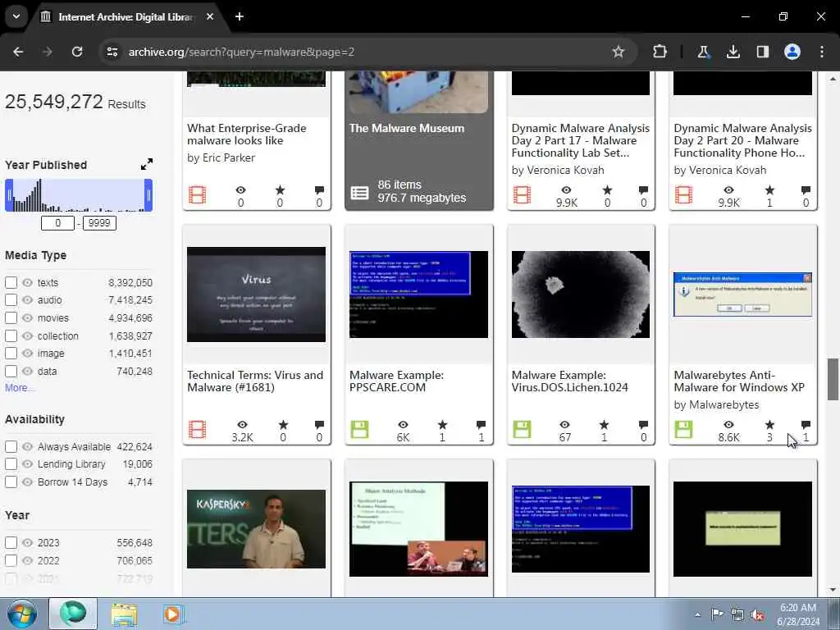
Task: Open Technical Terms: Virus and Malware title
Action: tap(255, 381)
